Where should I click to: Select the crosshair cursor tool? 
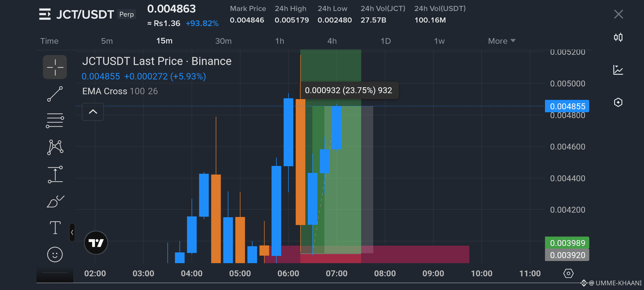point(55,67)
